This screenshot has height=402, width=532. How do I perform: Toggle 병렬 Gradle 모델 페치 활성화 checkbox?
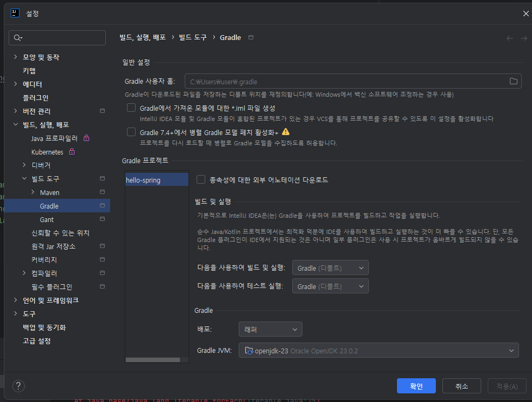click(x=131, y=132)
